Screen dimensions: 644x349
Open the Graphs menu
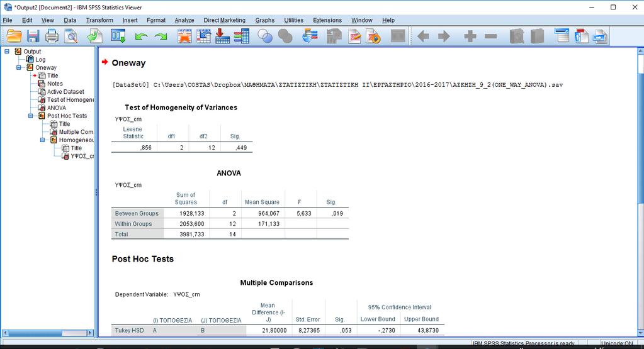[x=264, y=20]
